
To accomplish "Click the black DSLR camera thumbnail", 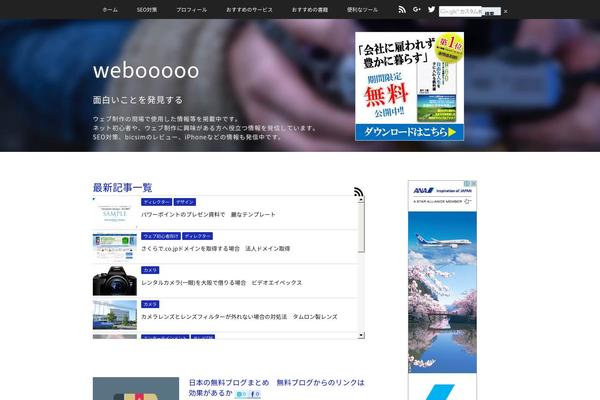I will (115, 281).
